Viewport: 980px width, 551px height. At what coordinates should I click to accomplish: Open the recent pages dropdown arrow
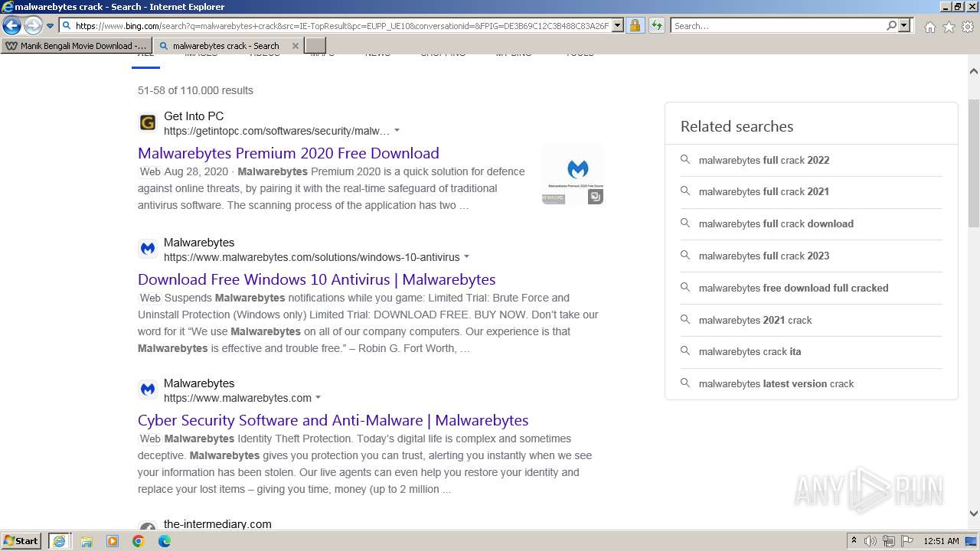51,26
